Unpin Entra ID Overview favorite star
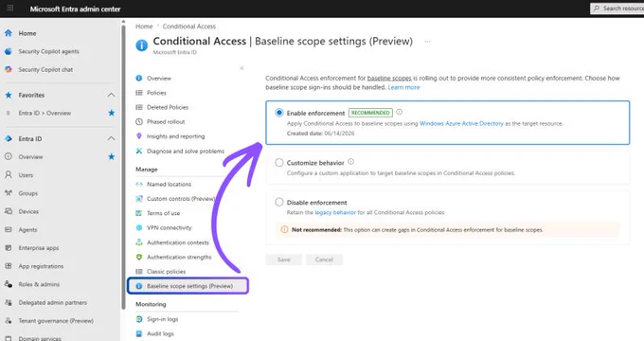This screenshot has width=644, height=341. pos(112,113)
